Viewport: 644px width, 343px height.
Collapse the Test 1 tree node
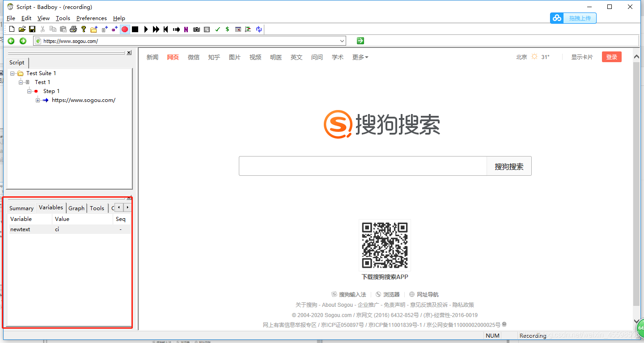[21, 82]
